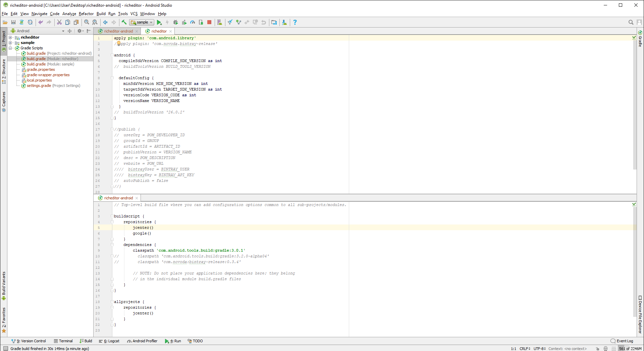Click the Find magnifier icon
Viewport: 644px width, 351px height.
click(x=87, y=22)
